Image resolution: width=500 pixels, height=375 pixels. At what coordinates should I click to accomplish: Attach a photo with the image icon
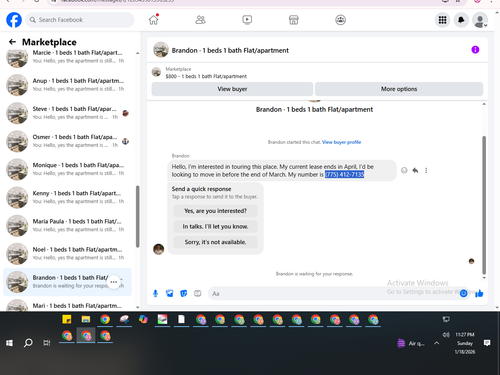pos(170,293)
